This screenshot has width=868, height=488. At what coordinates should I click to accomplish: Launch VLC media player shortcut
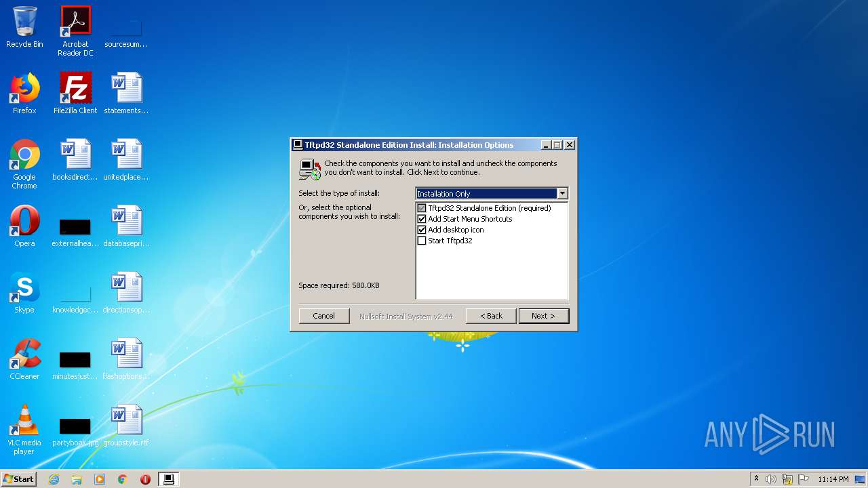[24, 430]
